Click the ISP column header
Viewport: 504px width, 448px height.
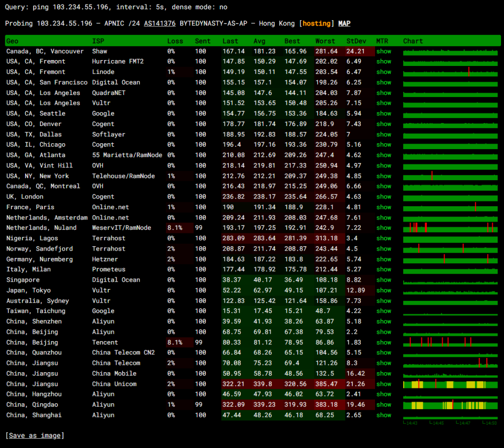click(98, 41)
